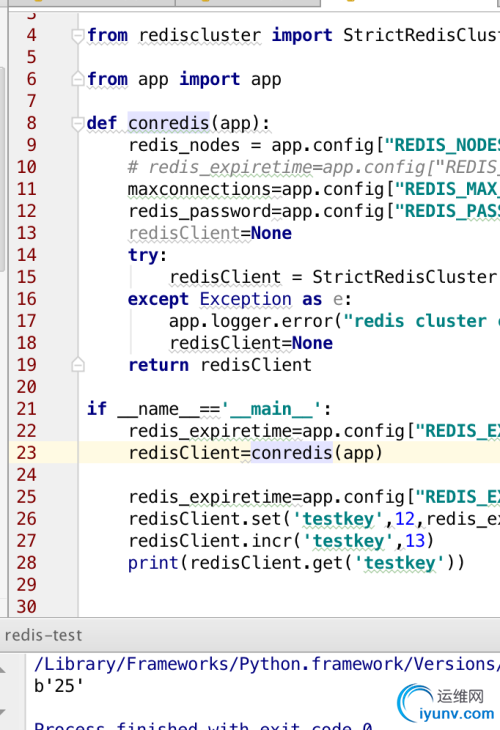This screenshot has width=500, height=730.
Task: Click gutter line number 15
Action: point(27,277)
